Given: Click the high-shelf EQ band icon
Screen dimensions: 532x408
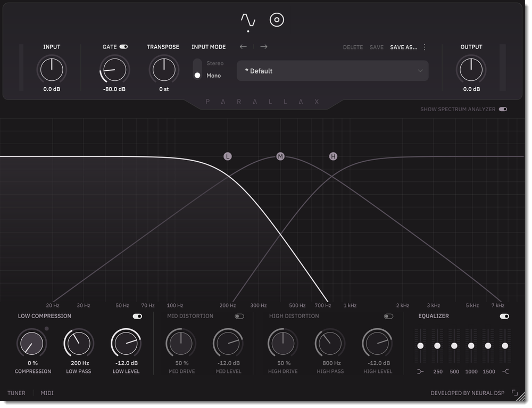Looking at the screenshot, I should click(505, 371).
